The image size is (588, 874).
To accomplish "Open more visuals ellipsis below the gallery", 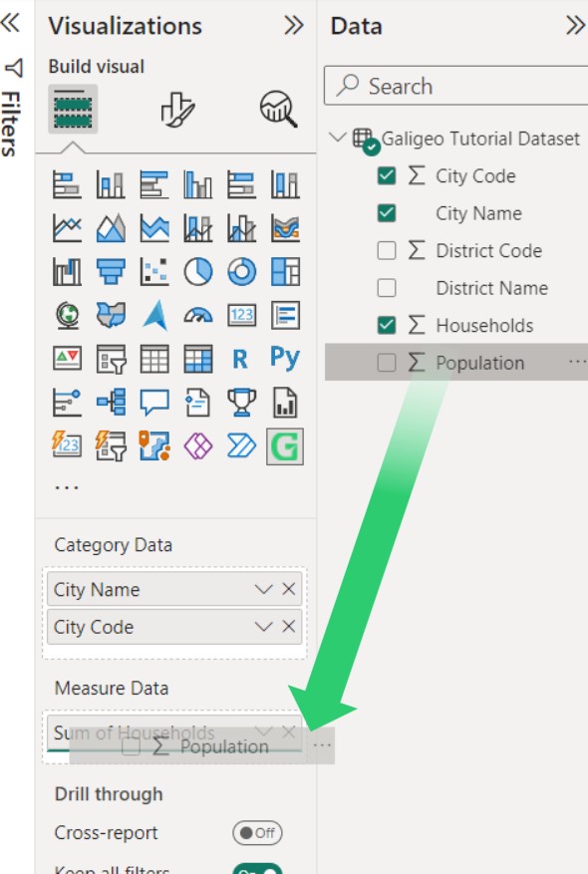I will 67,487.
